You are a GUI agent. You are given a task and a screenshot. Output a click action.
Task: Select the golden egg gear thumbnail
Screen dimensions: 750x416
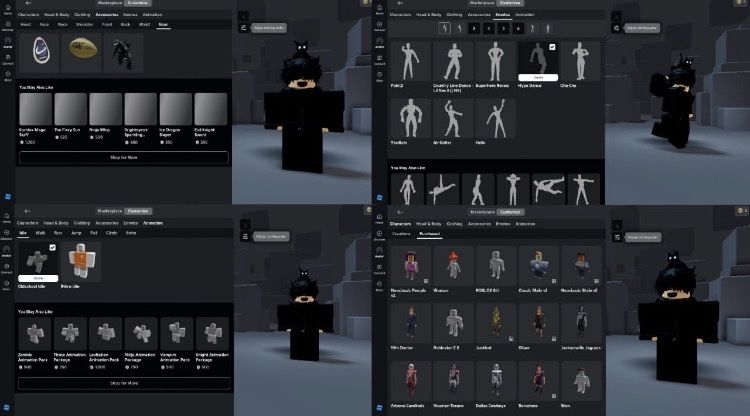point(82,52)
